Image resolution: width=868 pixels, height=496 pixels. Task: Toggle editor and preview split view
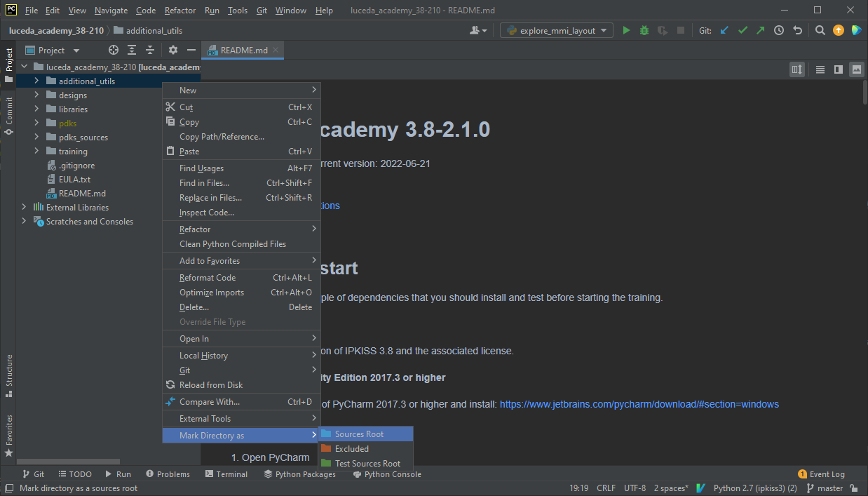pyautogui.click(x=838, y=69)
